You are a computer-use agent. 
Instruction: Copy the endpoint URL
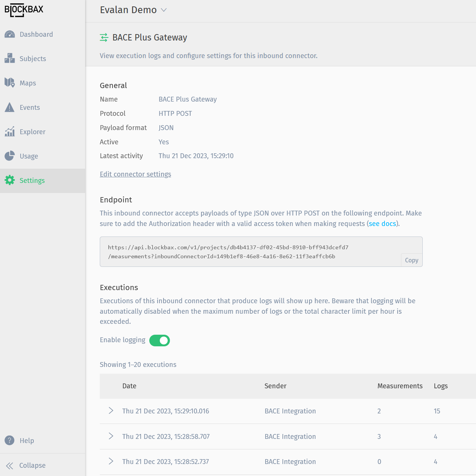411,260
